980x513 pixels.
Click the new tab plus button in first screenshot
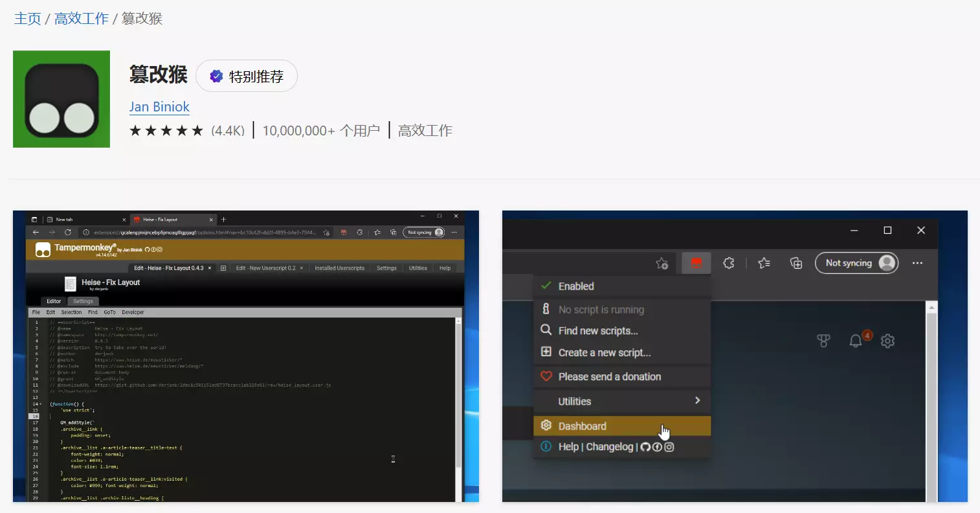point(223,220)
